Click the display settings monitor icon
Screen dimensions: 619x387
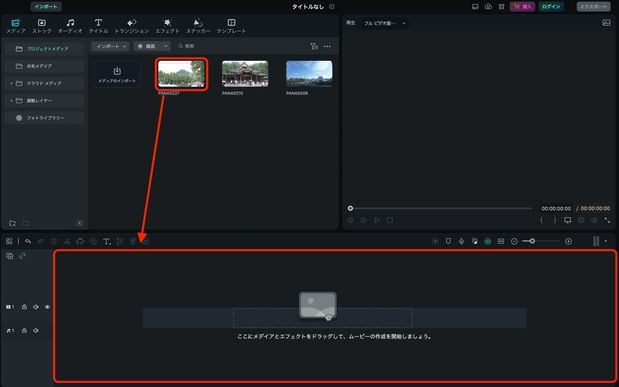[x=567, y=220]
